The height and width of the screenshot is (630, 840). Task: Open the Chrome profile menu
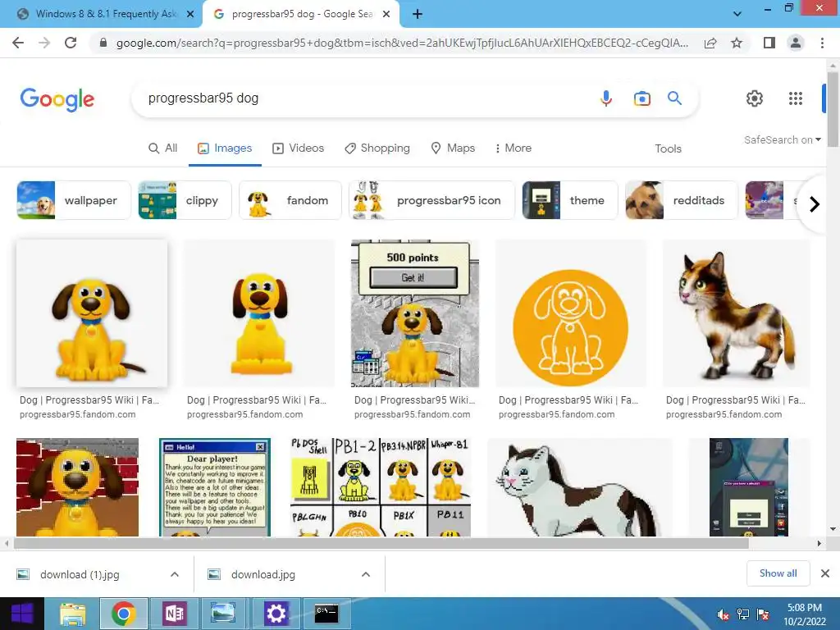click(x=796, y=43)
